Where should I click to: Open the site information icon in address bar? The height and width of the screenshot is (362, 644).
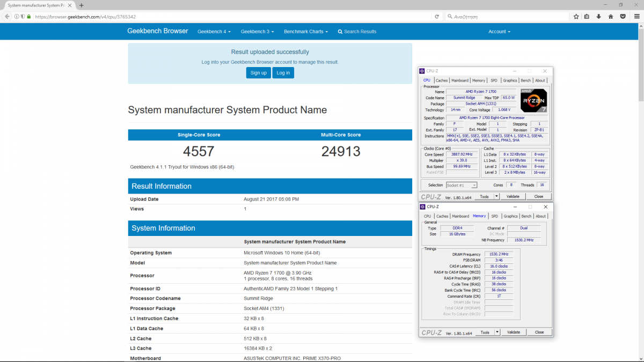(x=17, y=17)
